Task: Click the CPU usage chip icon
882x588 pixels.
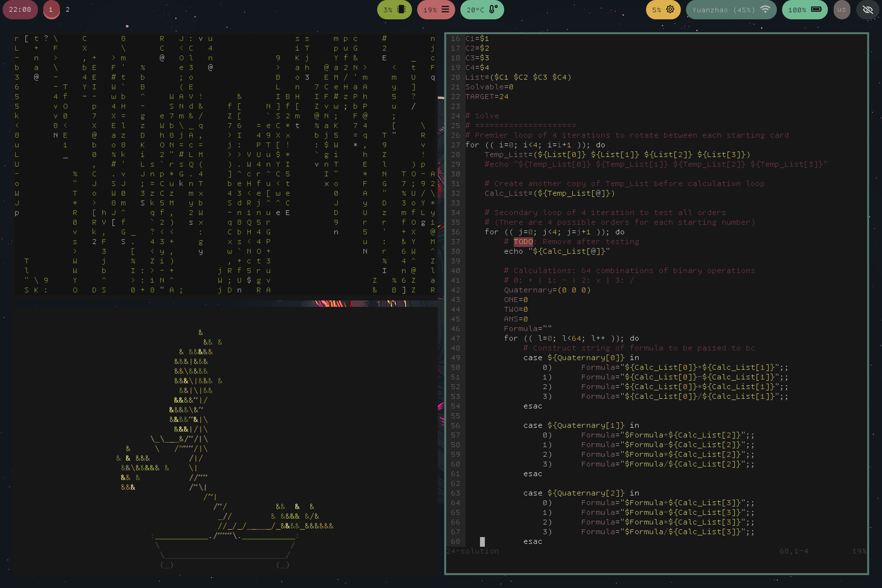Action: pos(401,9)
